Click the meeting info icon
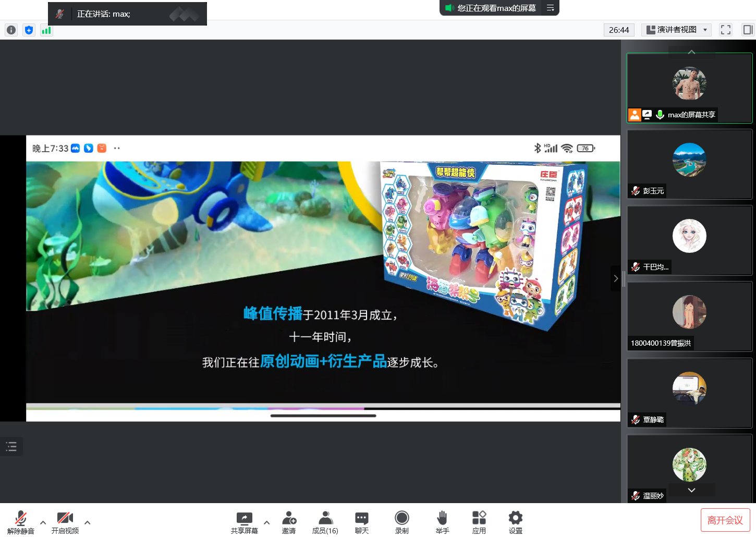 coord(11,30)
